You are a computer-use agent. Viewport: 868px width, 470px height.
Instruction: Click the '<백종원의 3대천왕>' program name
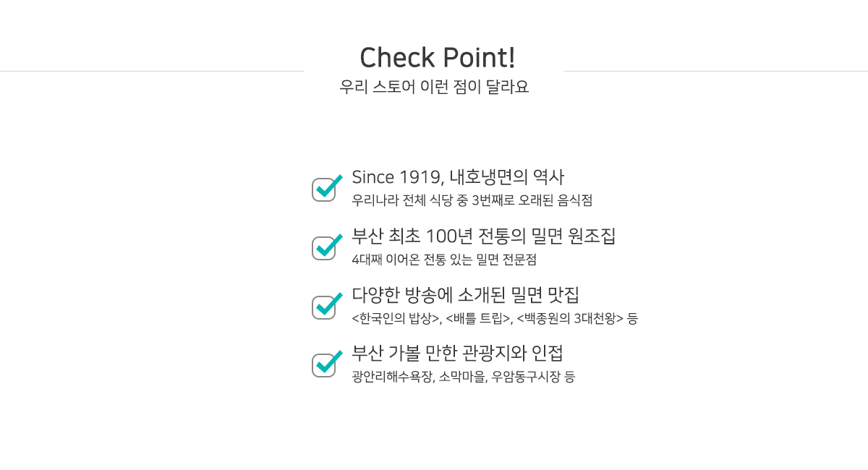(570, 318)
